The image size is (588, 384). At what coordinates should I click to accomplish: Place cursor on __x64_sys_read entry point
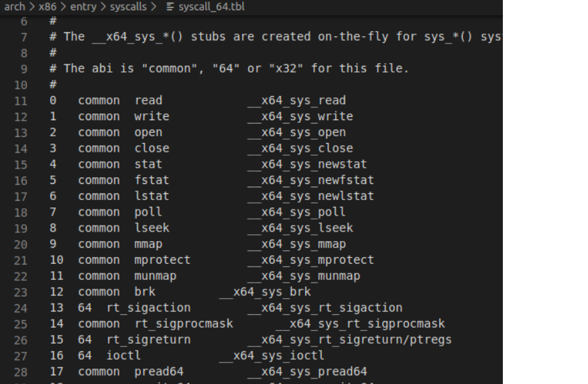(296, 101)
